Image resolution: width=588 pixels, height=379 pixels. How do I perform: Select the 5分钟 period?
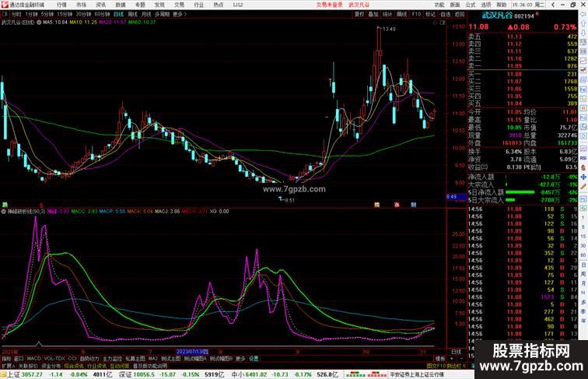pos(47,14)
